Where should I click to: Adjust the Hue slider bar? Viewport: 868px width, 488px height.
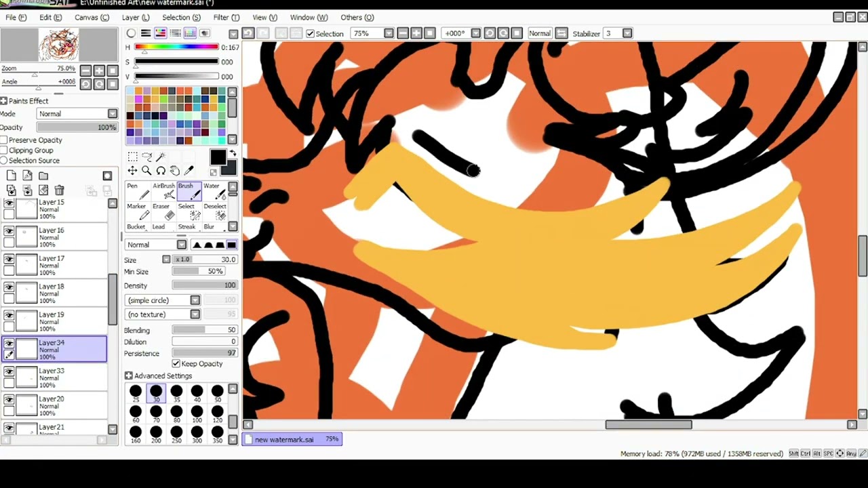coord(176,47)
